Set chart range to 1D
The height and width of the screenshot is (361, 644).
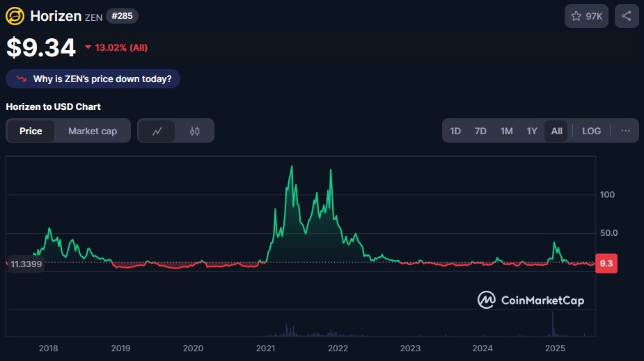tap(455, 131)
